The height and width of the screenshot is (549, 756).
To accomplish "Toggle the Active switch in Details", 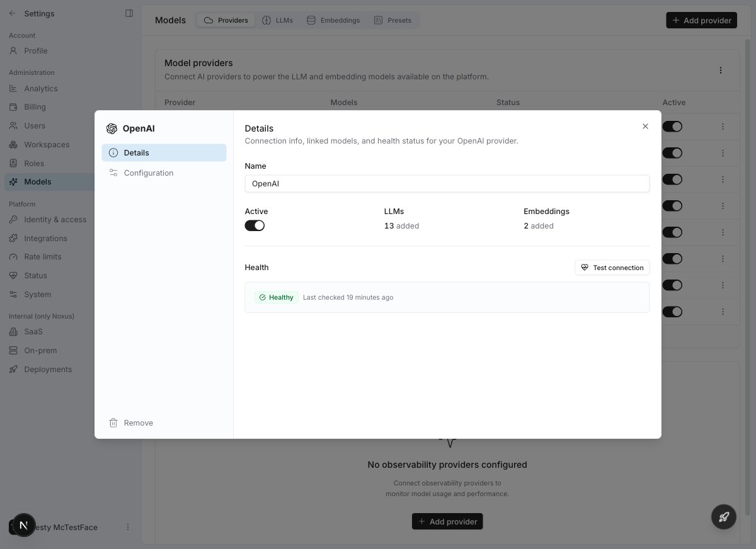I will (x=255, y=225).
